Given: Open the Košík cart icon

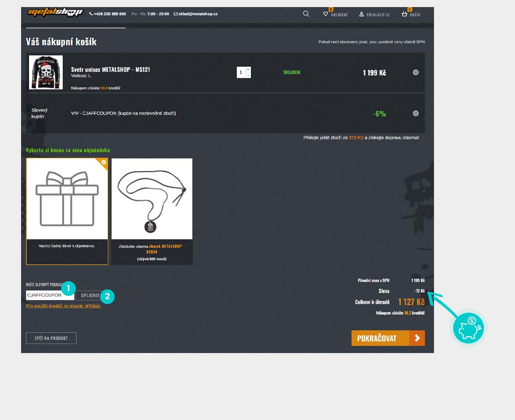Looking at the screenshot, I should tap(405, 14).
